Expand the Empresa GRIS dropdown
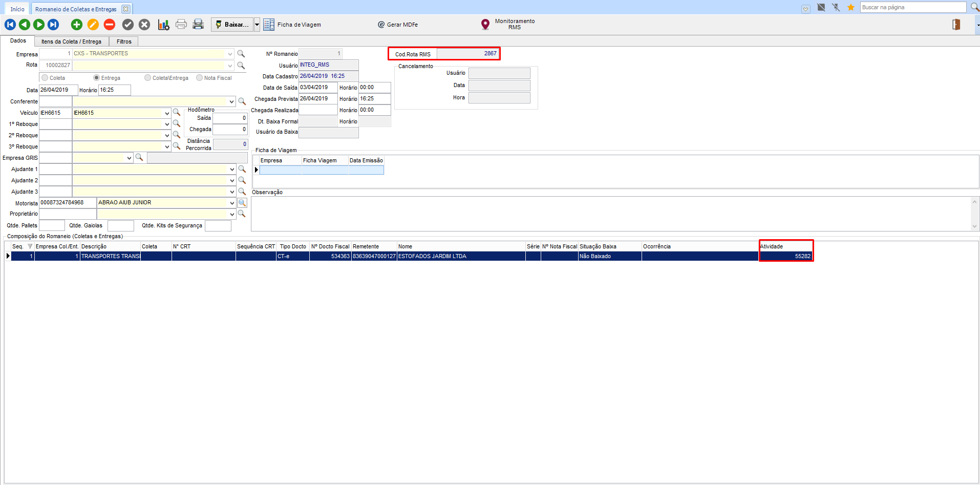The width and height of the screenshot is (980, 485). 129,158
